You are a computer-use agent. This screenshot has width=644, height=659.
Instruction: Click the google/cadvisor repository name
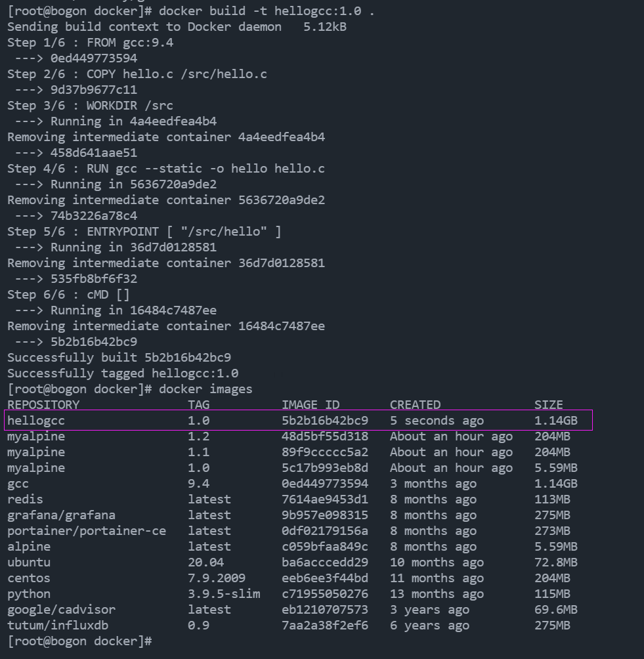(x=61, y=610)
